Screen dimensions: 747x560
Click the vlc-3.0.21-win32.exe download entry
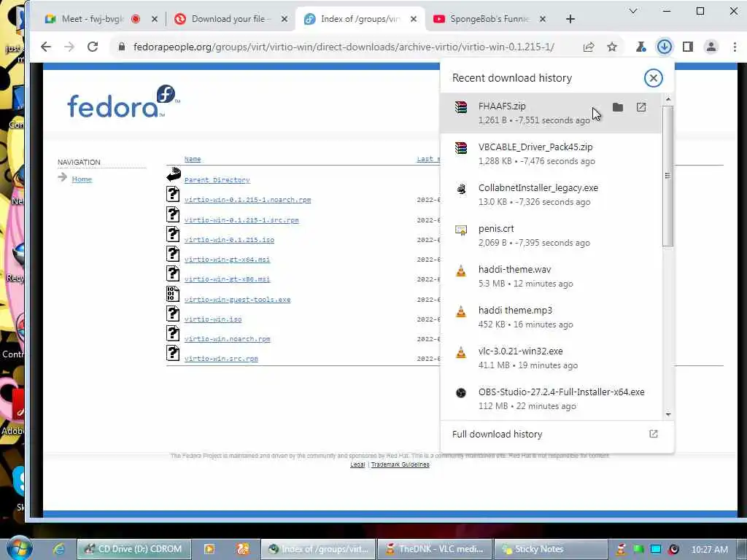click(551, 358)
